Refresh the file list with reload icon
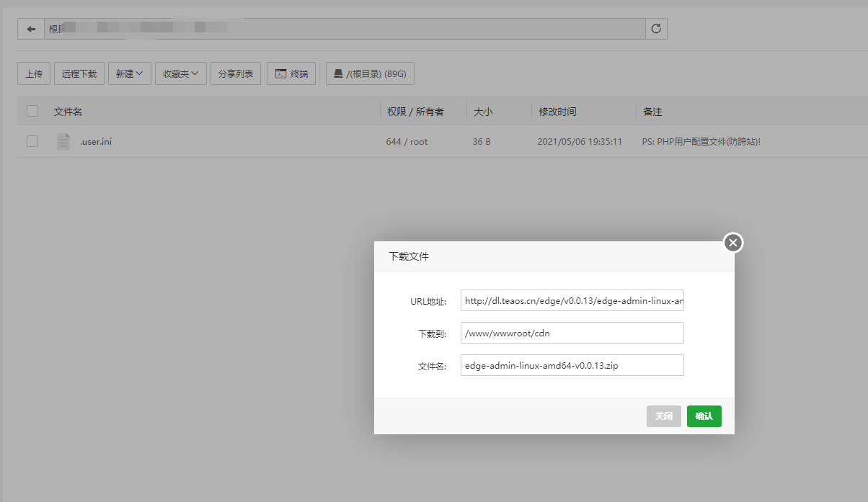 [x=656, y=29]
